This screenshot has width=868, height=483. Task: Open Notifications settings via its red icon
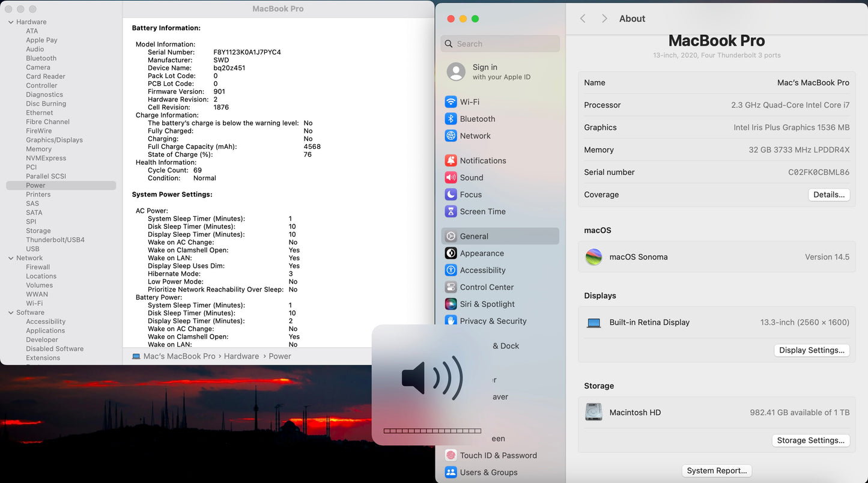pyautogui.click(x=451, y=160)
